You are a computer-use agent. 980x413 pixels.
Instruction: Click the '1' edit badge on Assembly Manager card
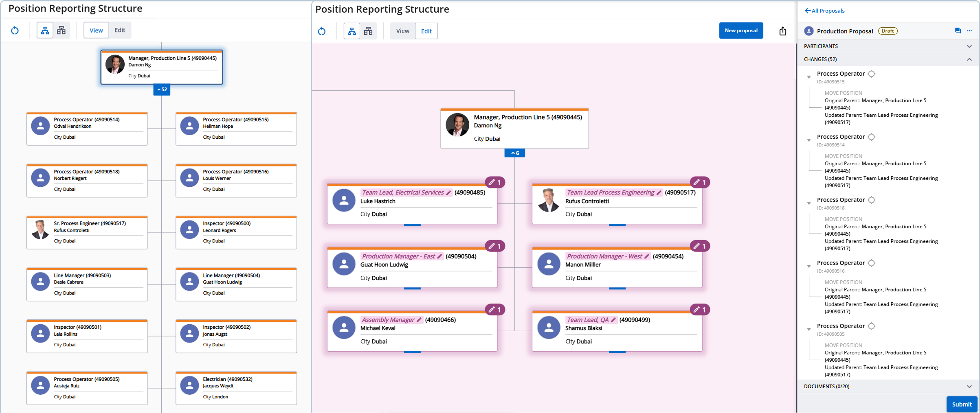[496, 310]
